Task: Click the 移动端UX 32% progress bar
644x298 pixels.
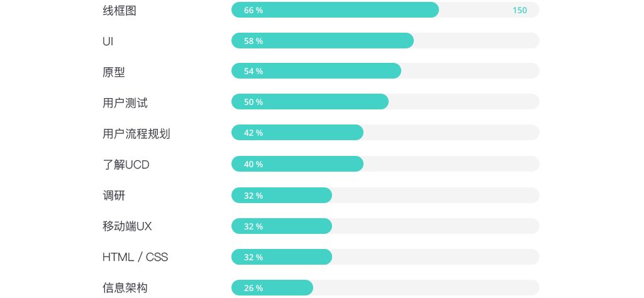Action: click(281, 226)
